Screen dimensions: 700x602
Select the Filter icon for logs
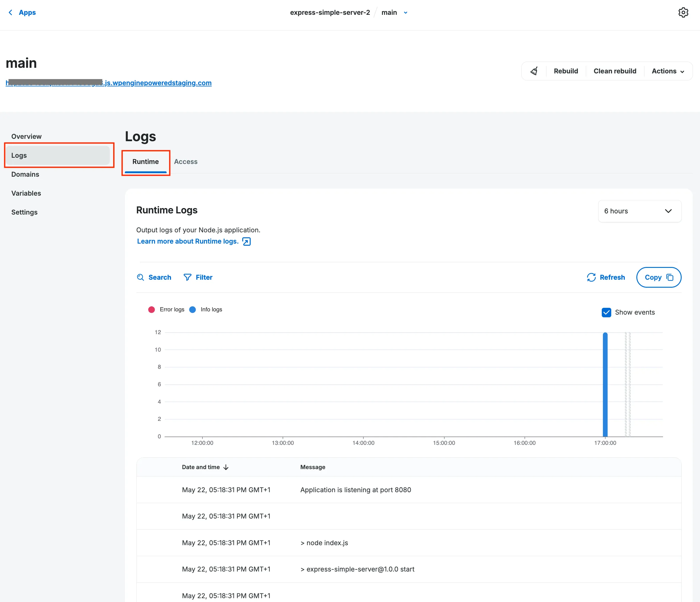[x=188, y=277]
